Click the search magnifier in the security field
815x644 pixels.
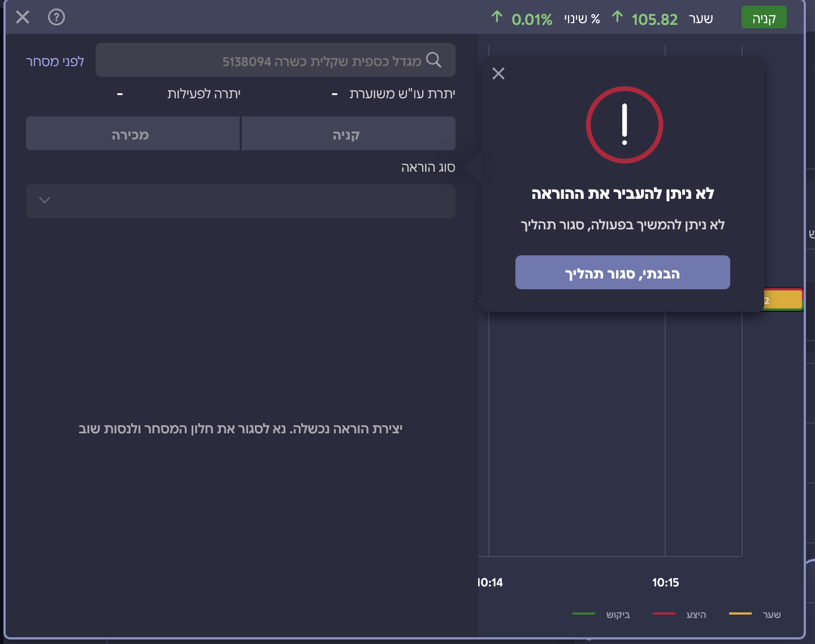pos(434,59)
